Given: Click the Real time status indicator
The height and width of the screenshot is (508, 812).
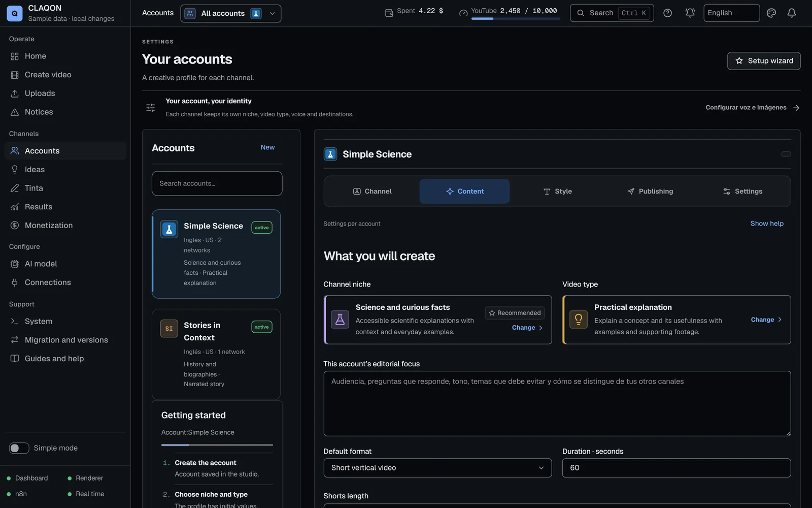Looking at the screenshot, I should tap(86, 494).
